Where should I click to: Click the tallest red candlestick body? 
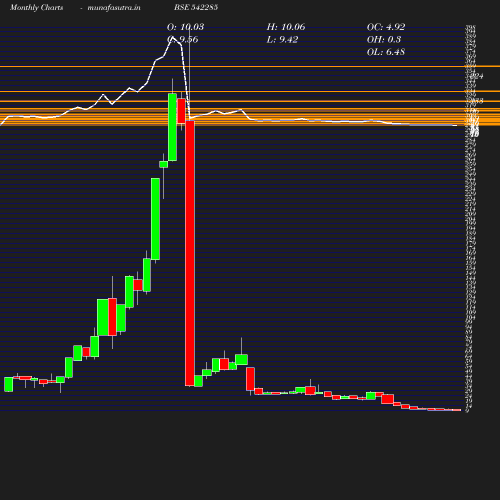pyautogui.click(x=190, y=253)
